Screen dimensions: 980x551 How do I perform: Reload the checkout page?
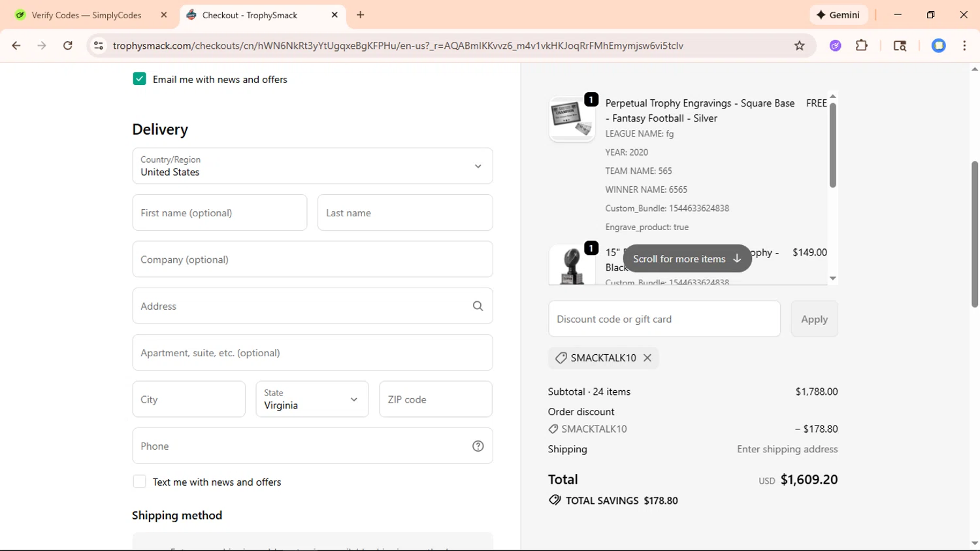coord(68,46)
